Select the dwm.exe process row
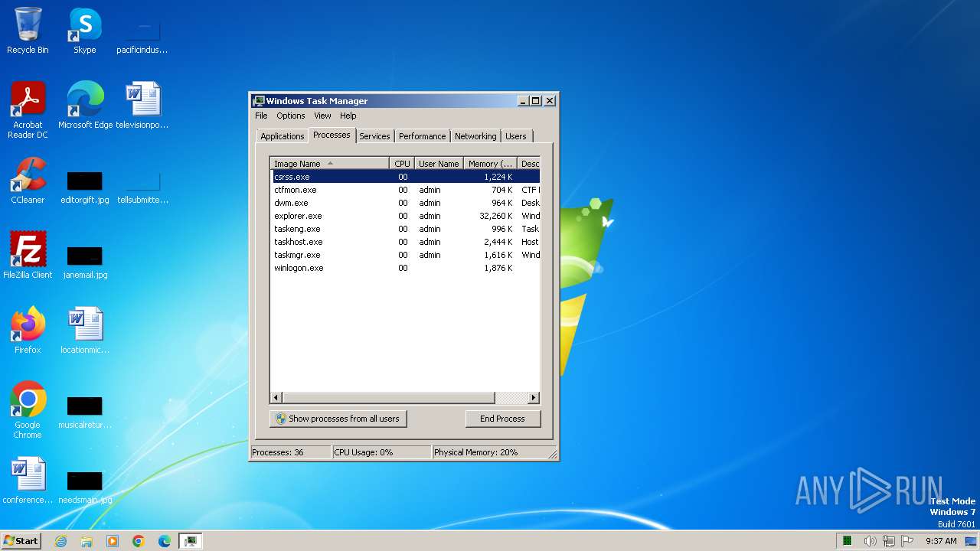980x551 pixels. (405, 203)
